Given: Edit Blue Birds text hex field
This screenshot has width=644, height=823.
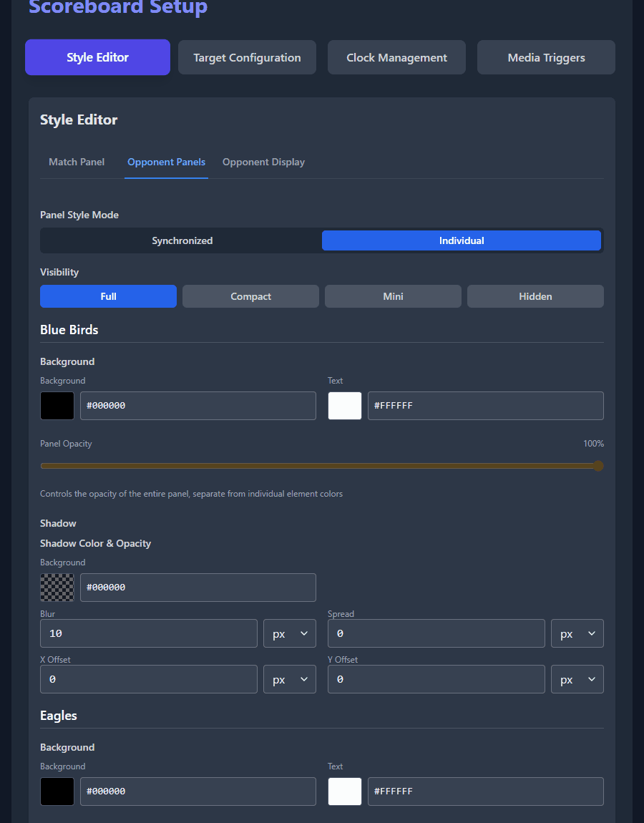Looking at the screenshot, I should coord(485,406).
